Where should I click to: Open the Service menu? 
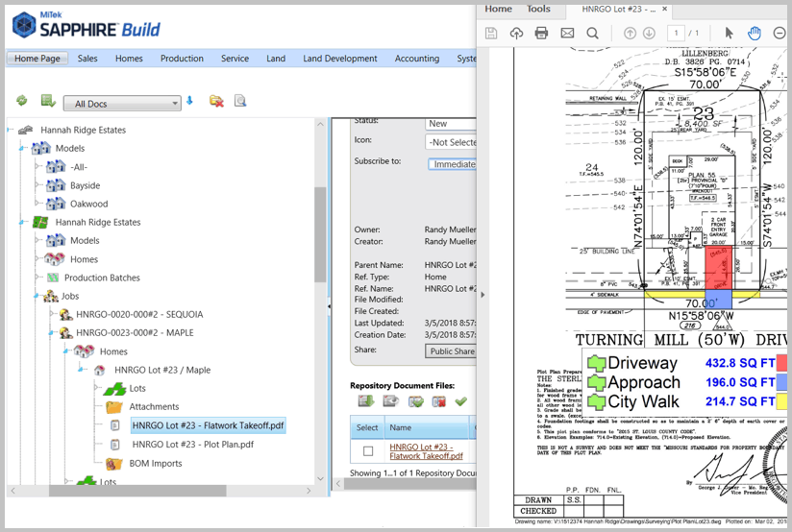click(x=235, y=59)
